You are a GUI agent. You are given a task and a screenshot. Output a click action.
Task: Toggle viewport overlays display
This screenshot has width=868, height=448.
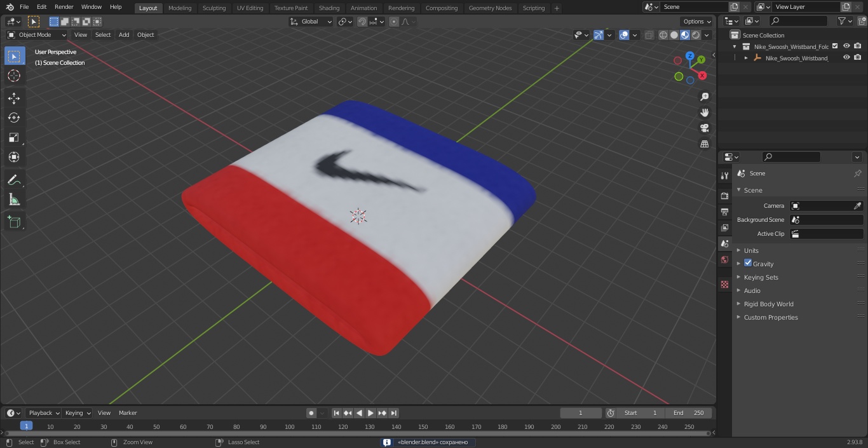click(624, 35)
